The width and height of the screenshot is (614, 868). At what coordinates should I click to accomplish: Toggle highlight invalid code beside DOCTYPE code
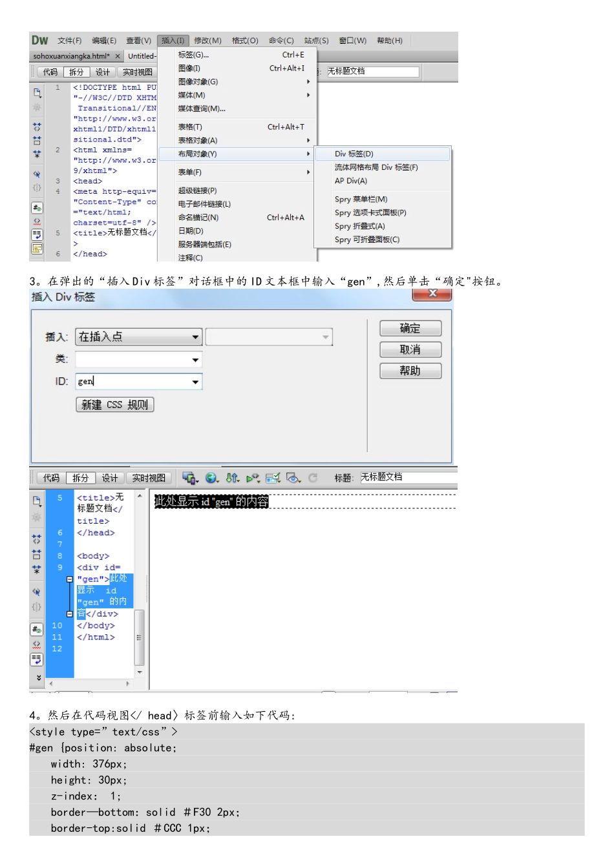pos(37,222)
